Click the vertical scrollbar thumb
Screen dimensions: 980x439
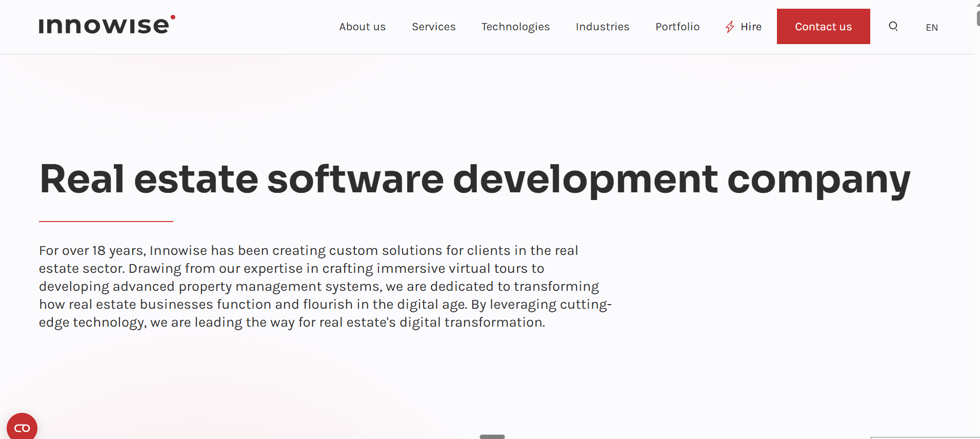[977, 18]
